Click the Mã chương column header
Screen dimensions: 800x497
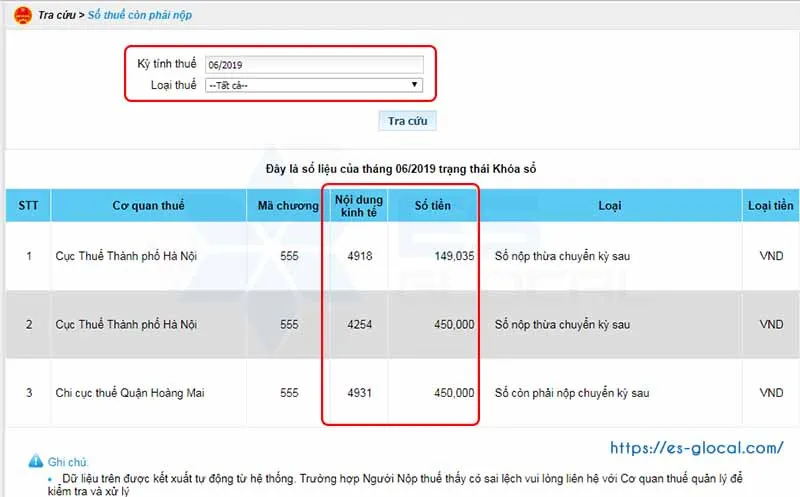pyautogui.click(x=288, y=206)
